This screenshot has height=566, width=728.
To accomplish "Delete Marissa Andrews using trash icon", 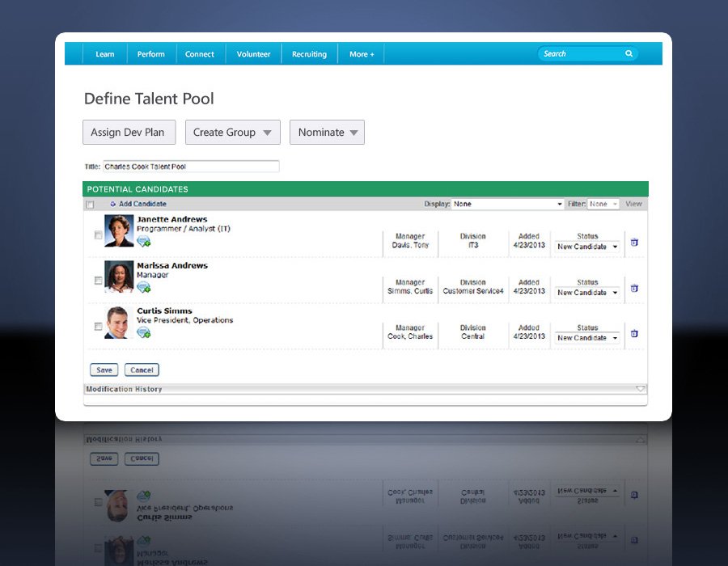I will [x=634, y=288].
